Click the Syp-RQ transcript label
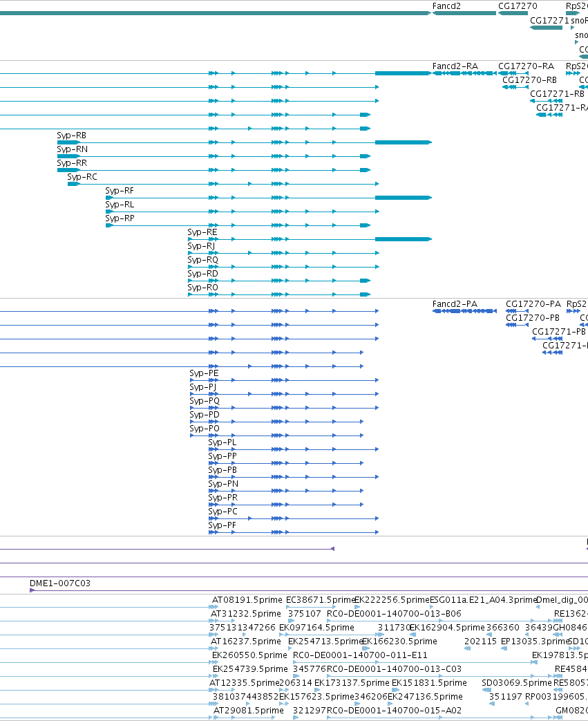This screenshot has width=588, height=721. [202, 259]
